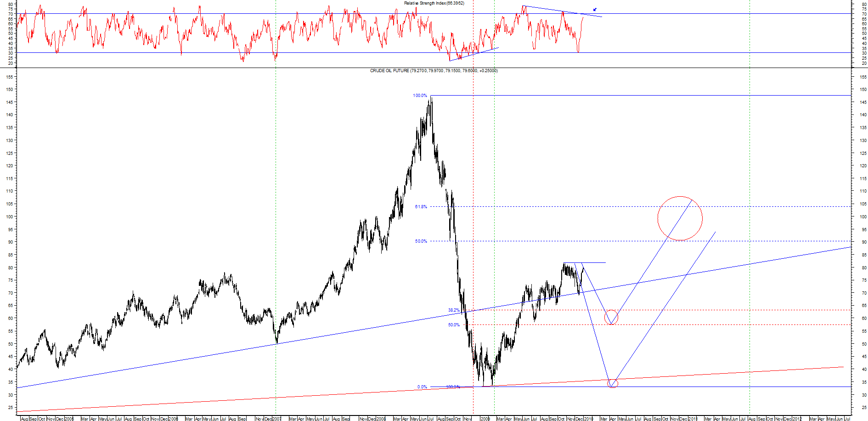This screenshot has height=421, width=868.
Task: Click the small blue arrow in RSI panel
Action: [595, 9]
